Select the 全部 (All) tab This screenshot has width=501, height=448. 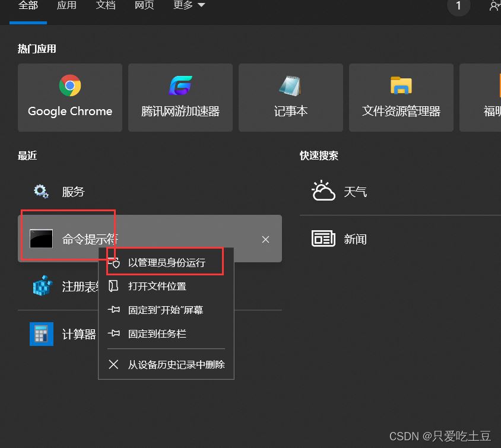28,5
